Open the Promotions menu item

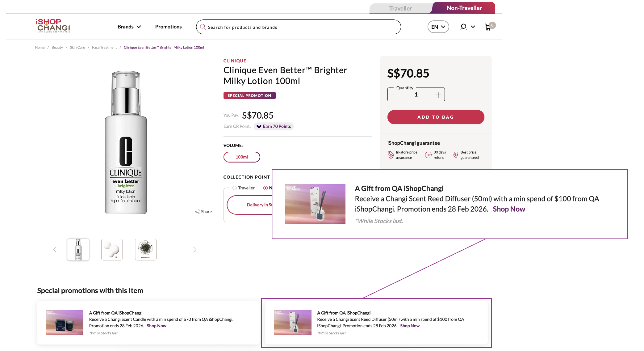[168, 27]
